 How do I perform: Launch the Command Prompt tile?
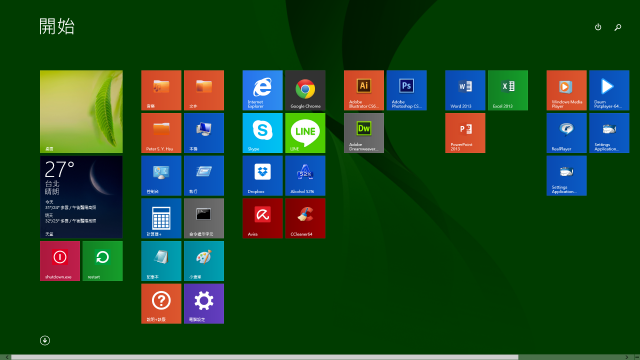pyautogui.click(x=204, y=218)
